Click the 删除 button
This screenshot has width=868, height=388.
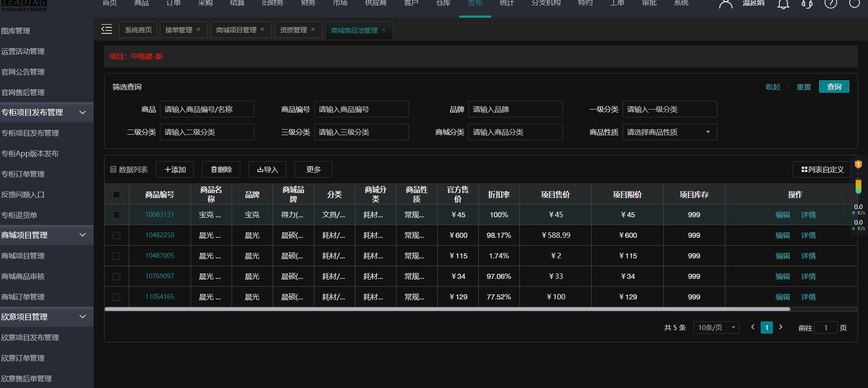[221, 169]
